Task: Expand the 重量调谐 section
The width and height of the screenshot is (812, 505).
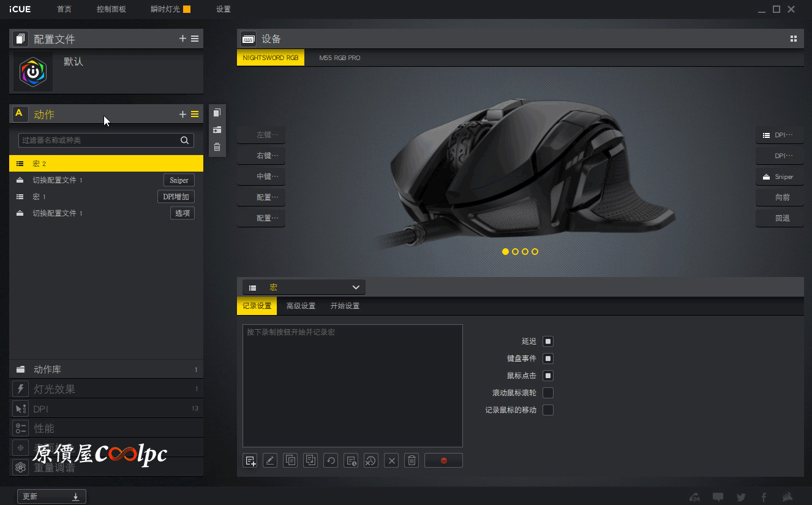Action: 107,467
